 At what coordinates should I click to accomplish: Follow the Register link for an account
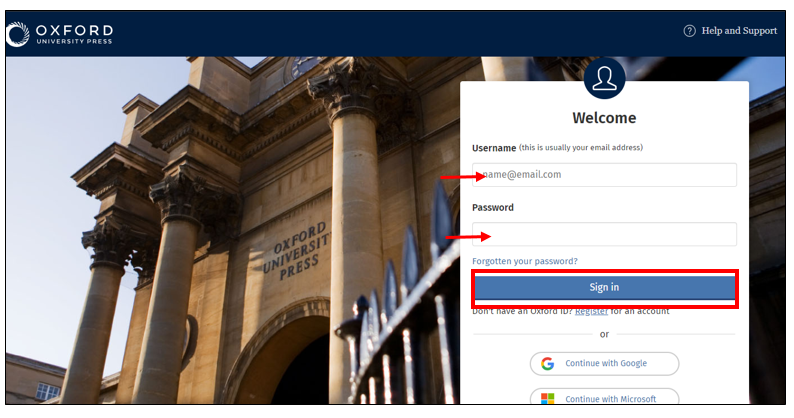(x=591, y=311)
